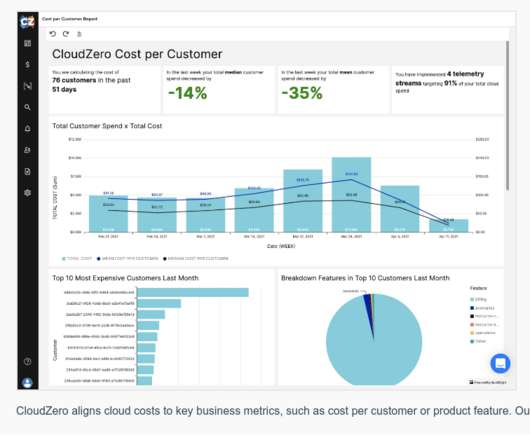Screen dimensions: 530x442
Task: Open the document reports sidebar icon
Action: click(x=28, y=171)
